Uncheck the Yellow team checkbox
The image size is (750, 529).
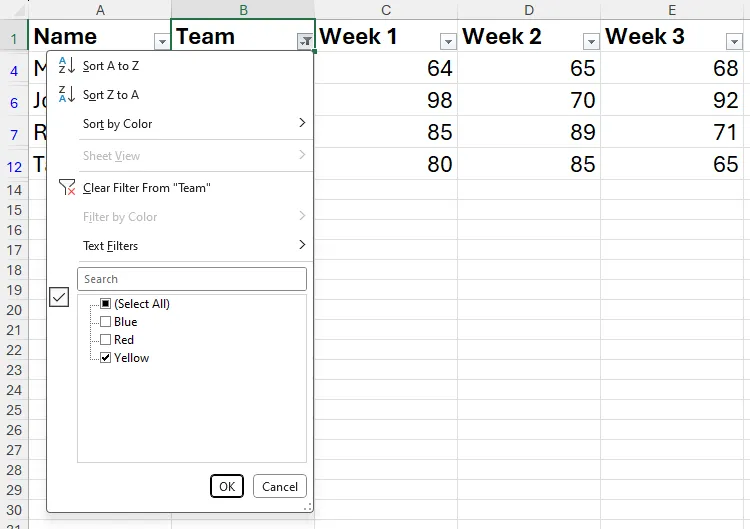tap(106, 358)
